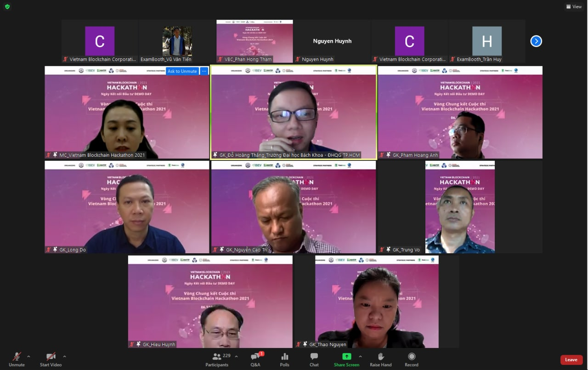This screenshot has height=370, width=588.
Task: Start video using the camera button
Action: pyautogui.click(x=51, y=359)
